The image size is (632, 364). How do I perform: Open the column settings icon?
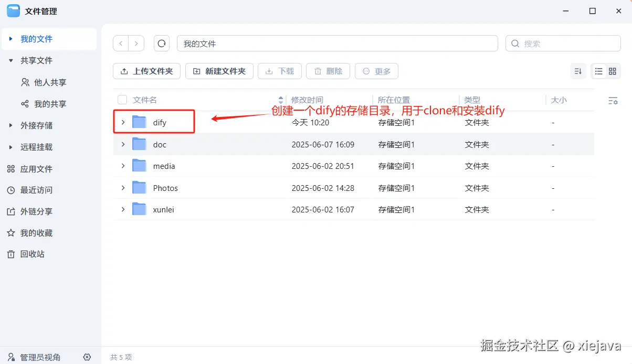613,100
